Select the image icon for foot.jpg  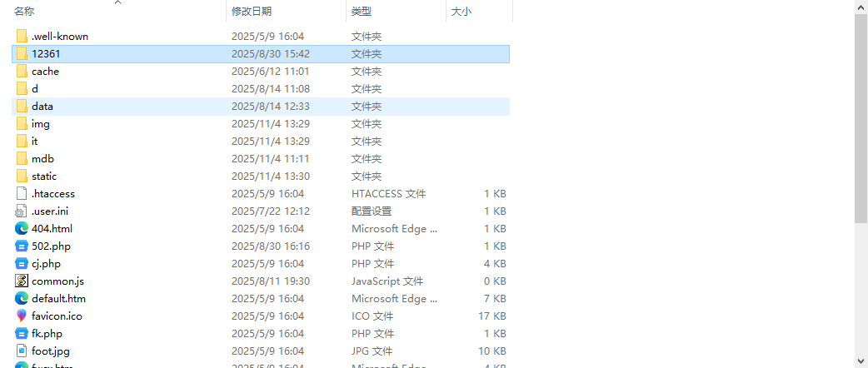pyautogui.click(x=22, y=351)
